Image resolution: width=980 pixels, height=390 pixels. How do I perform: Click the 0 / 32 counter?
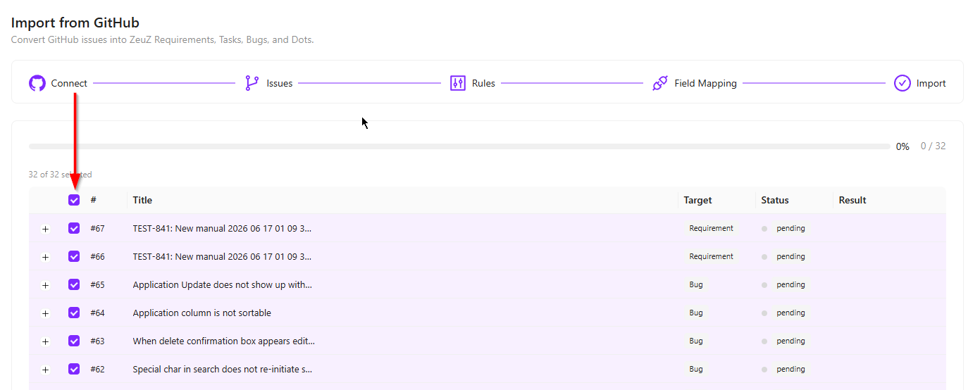(x=933, y=146)
